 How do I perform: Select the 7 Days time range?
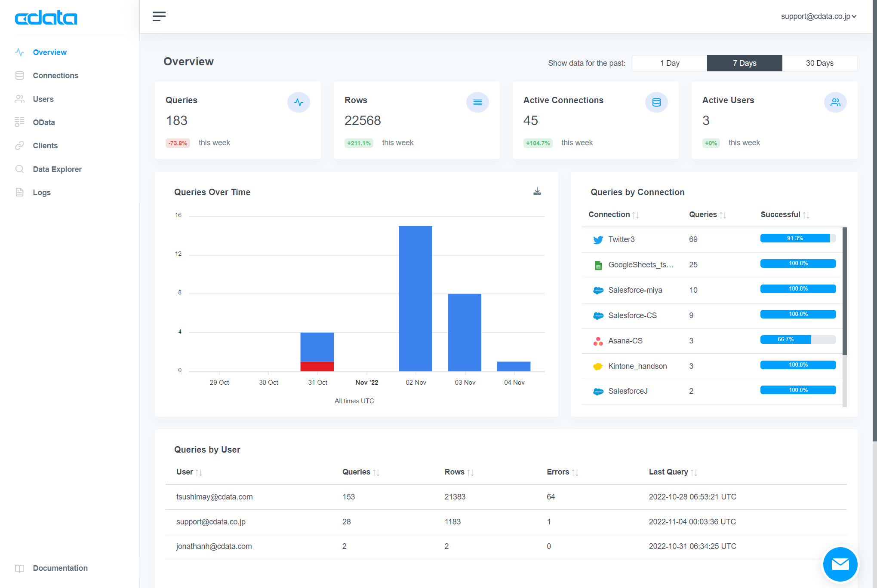coord(744,63)
